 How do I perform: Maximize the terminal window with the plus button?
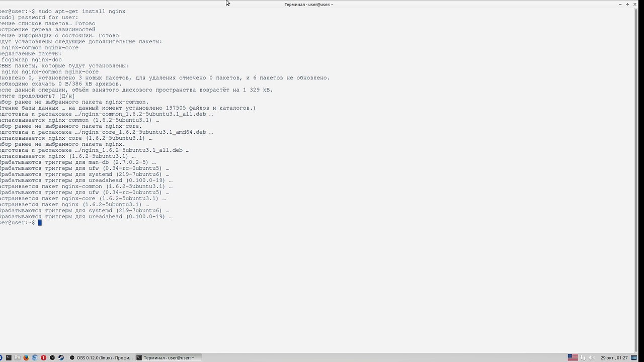[627, 5]
